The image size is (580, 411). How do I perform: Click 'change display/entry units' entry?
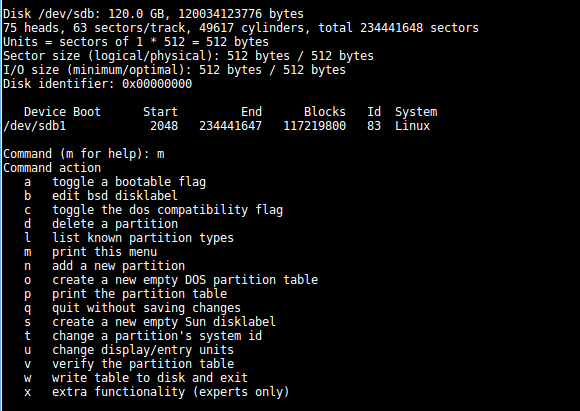[x=143, y=350]
